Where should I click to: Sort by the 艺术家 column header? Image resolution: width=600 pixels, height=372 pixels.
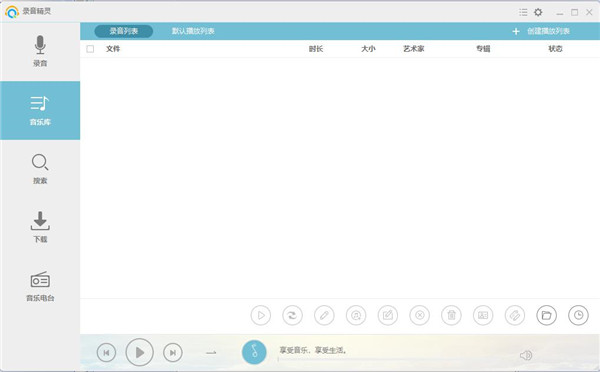(x=414, y=49)
